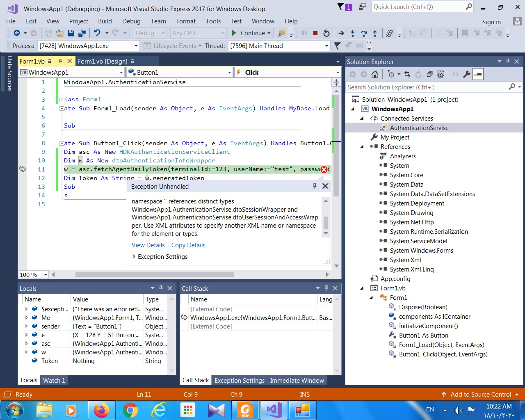Click the red error icon on line 11
The height and width of the screenshot is (420, 525).
pos(324,169)
